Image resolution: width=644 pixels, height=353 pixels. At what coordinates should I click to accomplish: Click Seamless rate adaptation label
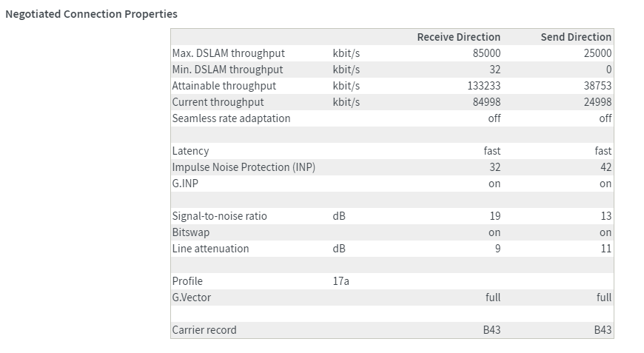(231, 118)
